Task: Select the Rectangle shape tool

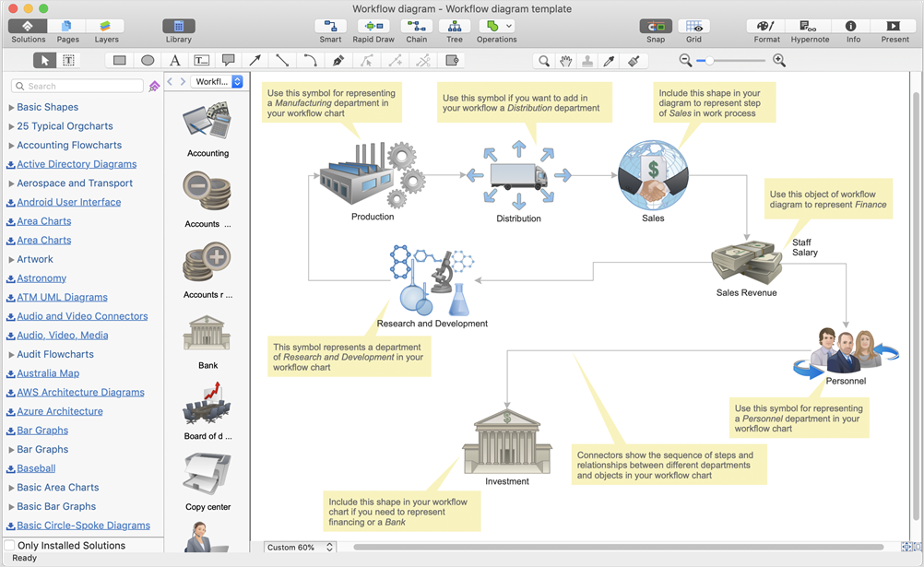Action: pos(120,60)
